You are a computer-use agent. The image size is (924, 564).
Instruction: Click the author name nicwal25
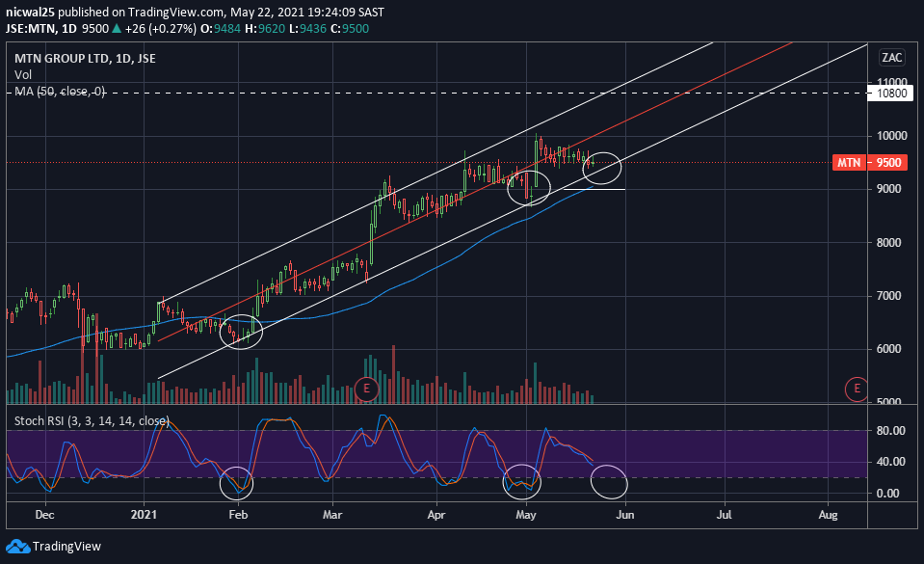(x=30, y=12)
